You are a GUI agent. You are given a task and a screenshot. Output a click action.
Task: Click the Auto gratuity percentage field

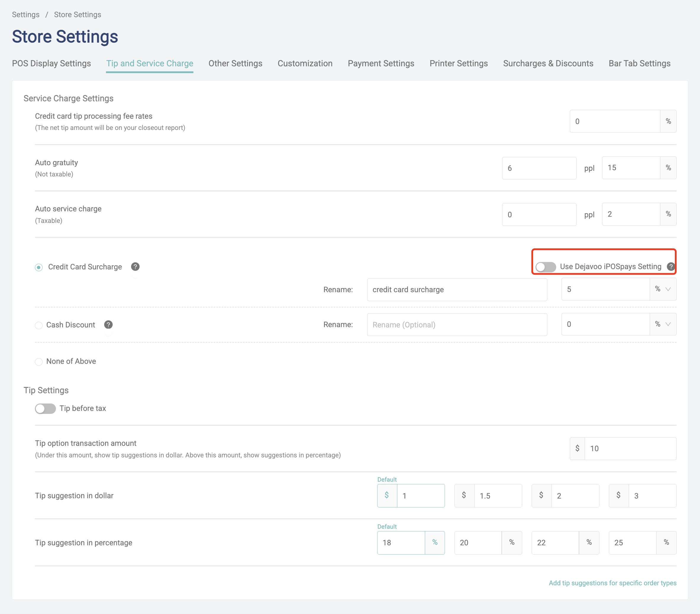[x=631, y=168]
